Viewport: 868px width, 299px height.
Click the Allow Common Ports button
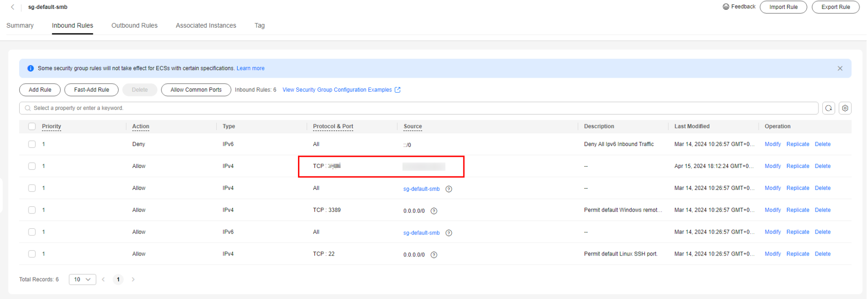pyautogui.click(x=196, y=90)
